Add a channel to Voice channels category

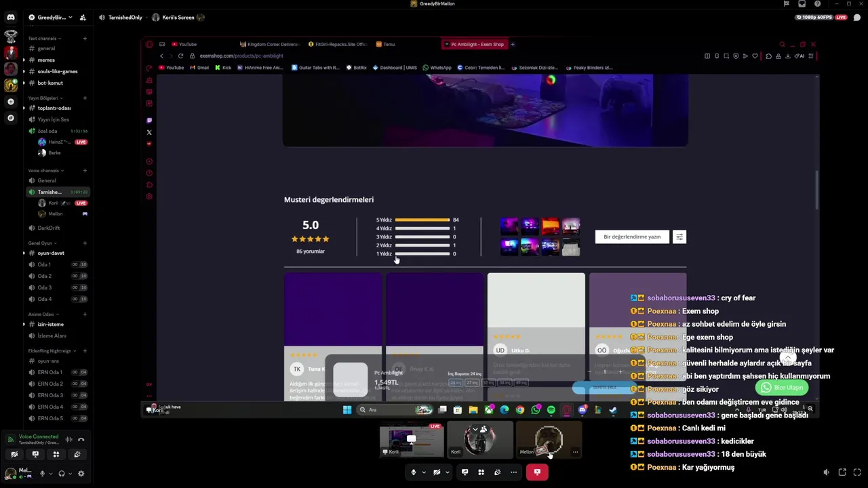(85, 170)
